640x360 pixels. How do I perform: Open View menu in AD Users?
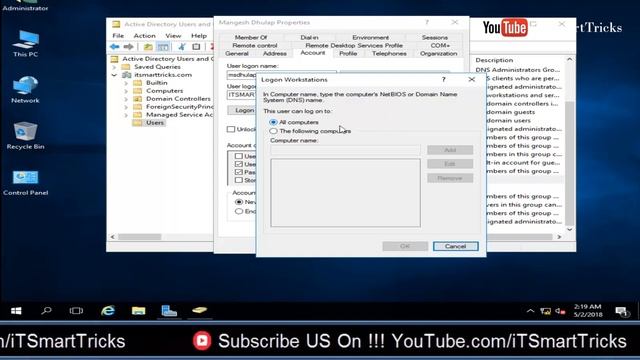tap(173, 36)
